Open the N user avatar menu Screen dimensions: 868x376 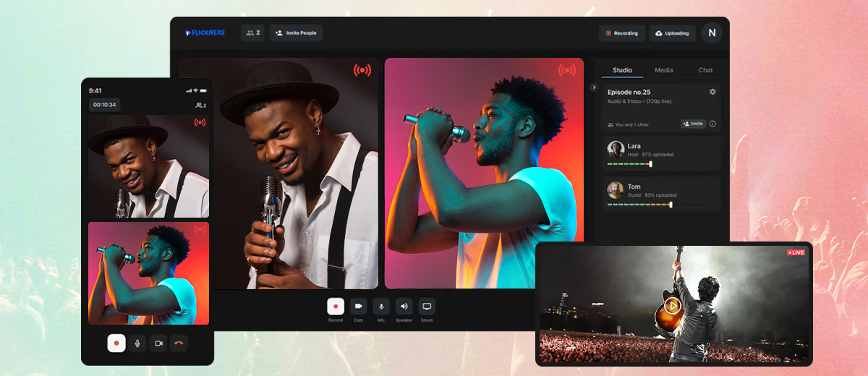712,33
